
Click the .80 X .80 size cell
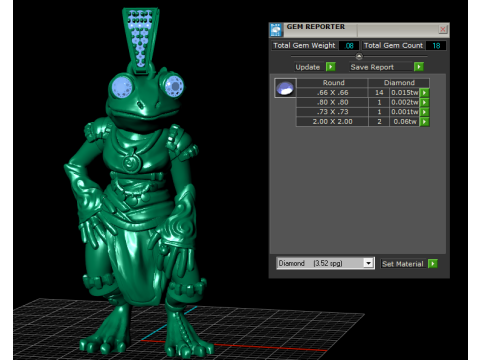click(332, 102)
